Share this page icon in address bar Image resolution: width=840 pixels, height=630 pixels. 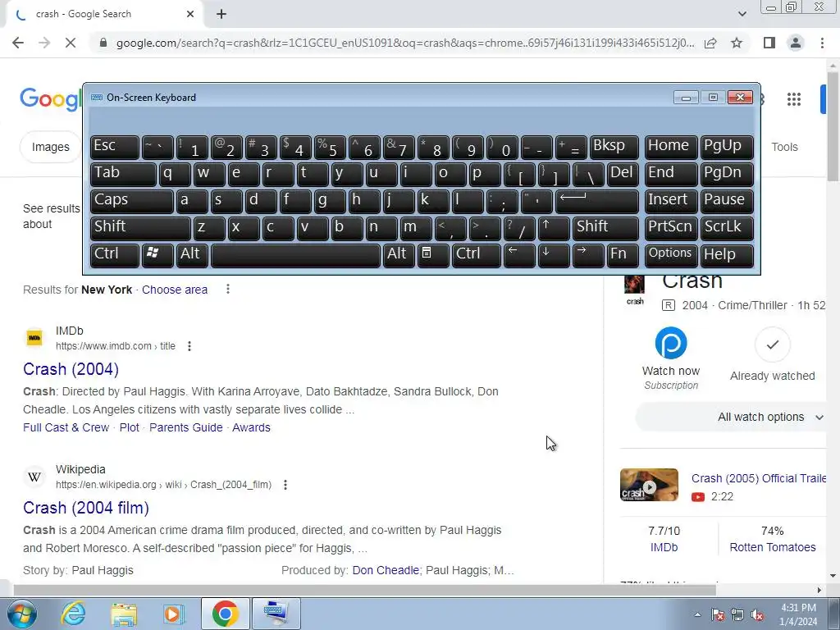(710, 43)
